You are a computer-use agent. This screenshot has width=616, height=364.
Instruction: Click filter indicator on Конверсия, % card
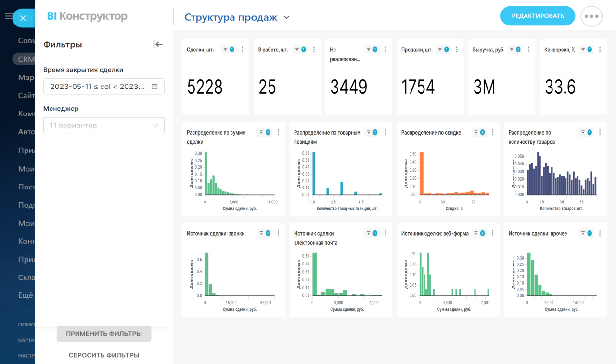586,50
